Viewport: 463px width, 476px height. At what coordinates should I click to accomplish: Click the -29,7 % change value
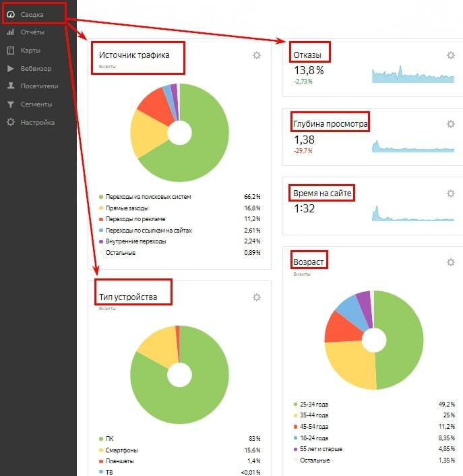pos(303,151)
